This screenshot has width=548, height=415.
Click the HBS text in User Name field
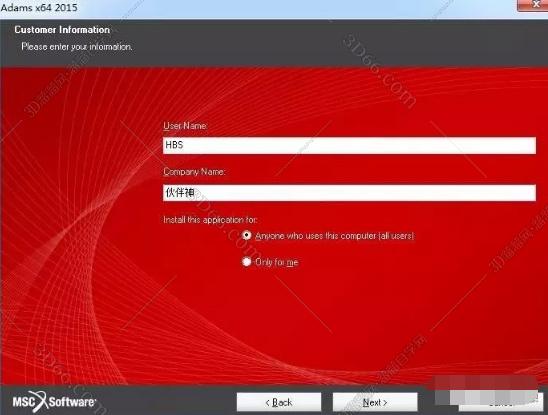point(174,145)
